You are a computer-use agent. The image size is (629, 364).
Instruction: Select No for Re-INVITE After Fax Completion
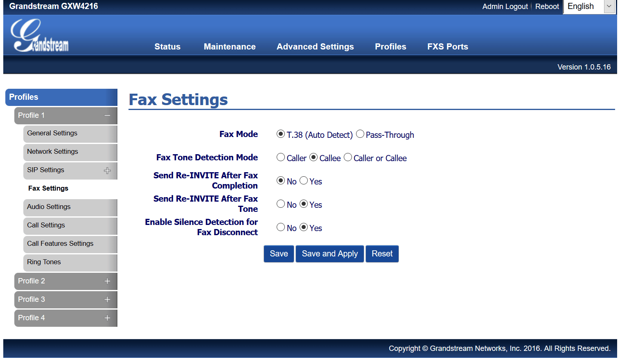pyautogui.click(x=281, y=181)
